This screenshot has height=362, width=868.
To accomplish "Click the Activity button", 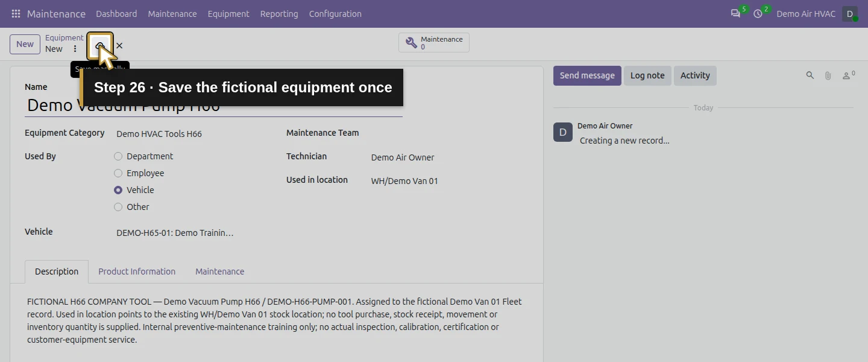I will pyautogui.click(x=695, y=75).
